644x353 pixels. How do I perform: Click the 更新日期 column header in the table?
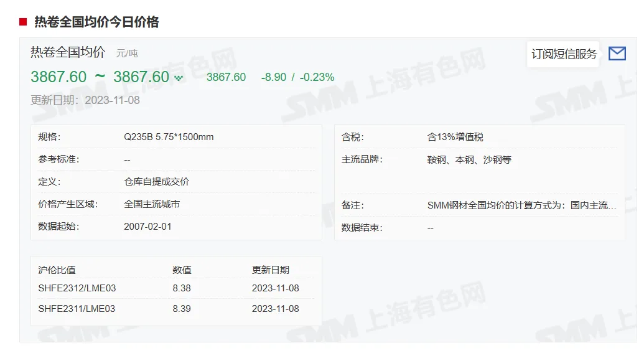pos(270,270)
